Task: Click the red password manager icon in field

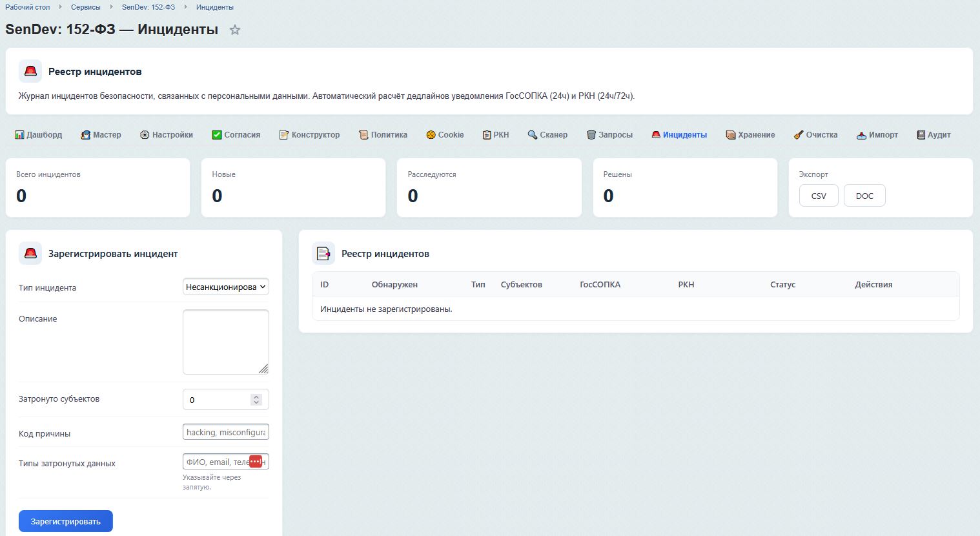Action: pos(256,462)
